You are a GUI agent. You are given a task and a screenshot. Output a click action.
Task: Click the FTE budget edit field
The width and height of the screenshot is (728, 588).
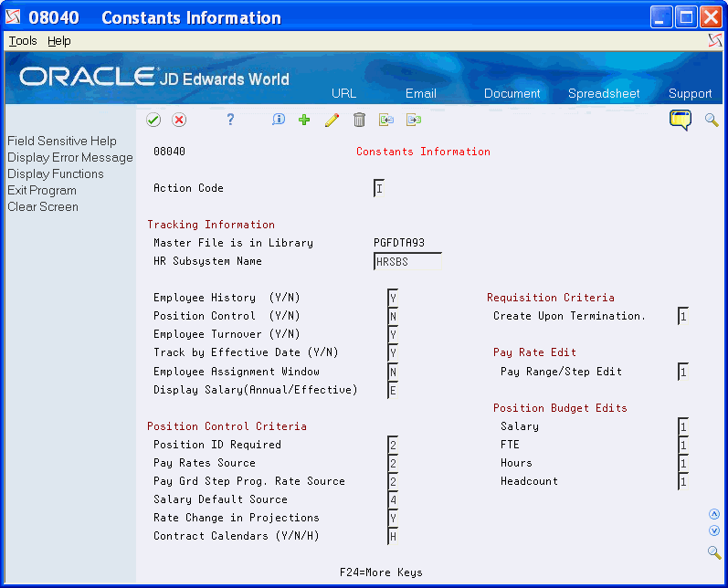(683, 445)
